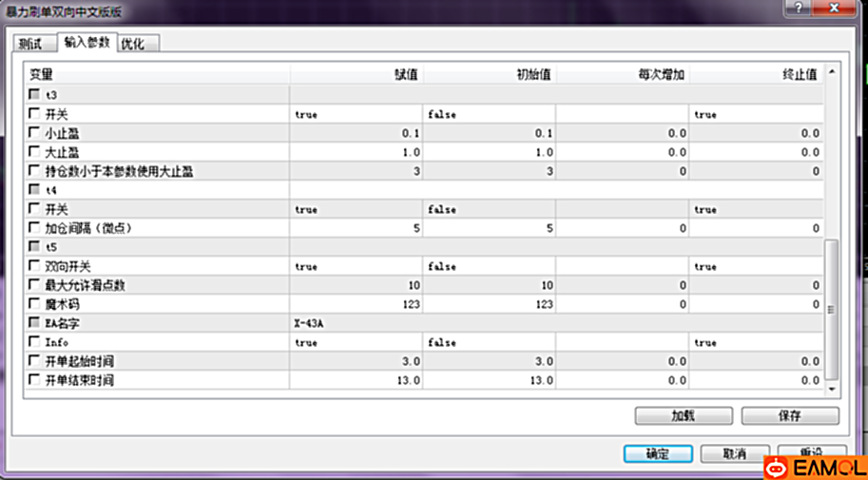The width and height of the screenshot is (868, 480).
Task: Enable the 小止盈 checkbox
Action: pos(35,133)
